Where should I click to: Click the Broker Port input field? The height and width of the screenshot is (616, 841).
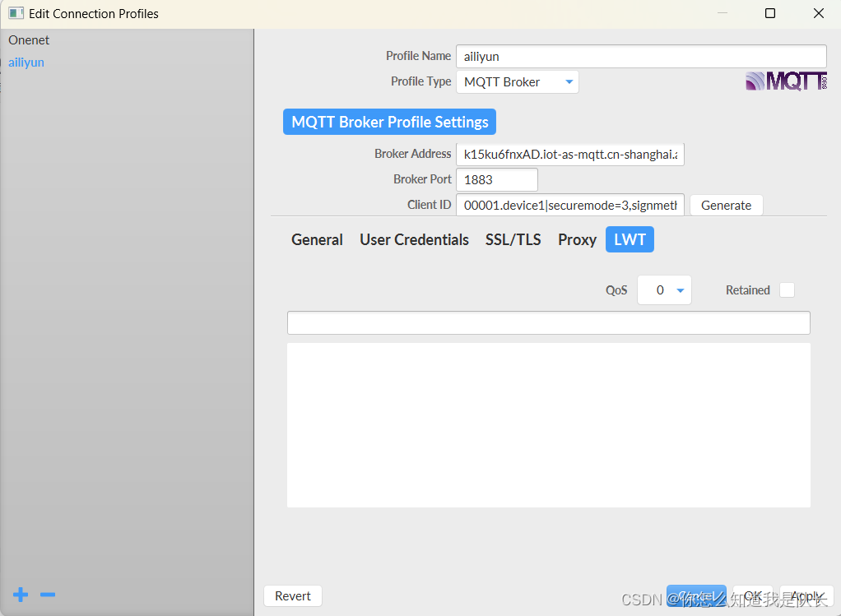[497, 179]
